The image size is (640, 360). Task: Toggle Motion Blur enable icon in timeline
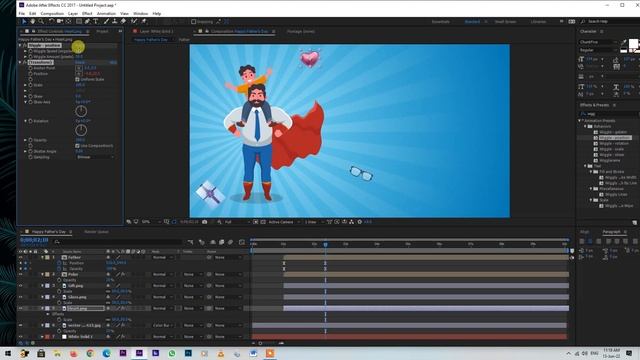[x=230, y=242]
